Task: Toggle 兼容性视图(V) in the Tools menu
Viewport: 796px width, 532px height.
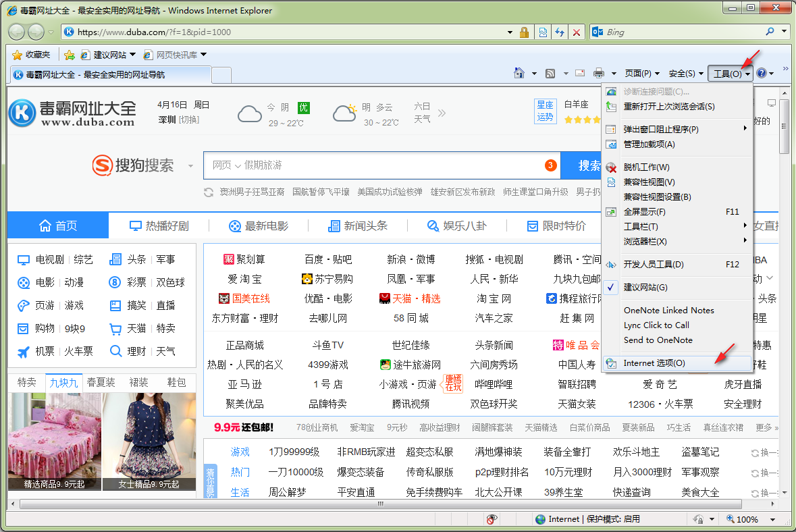Action: pyautogui.click(x=676, y=182)
